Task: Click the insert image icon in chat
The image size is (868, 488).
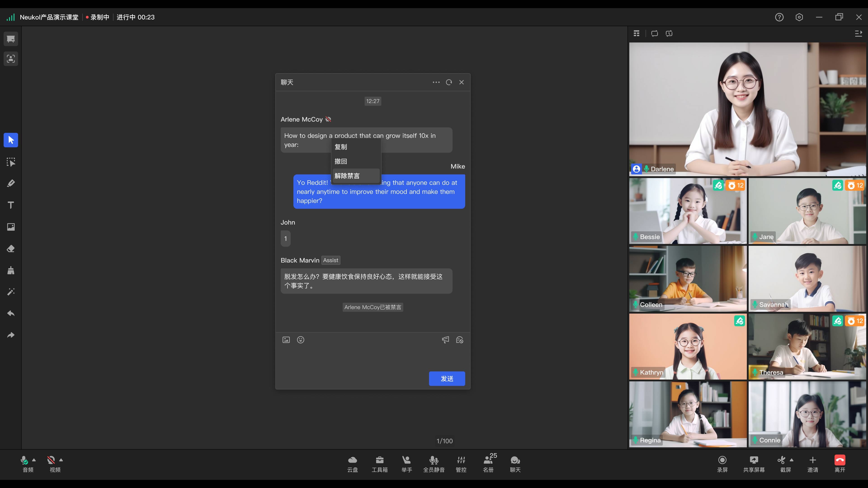Action: tap(286, 340)
